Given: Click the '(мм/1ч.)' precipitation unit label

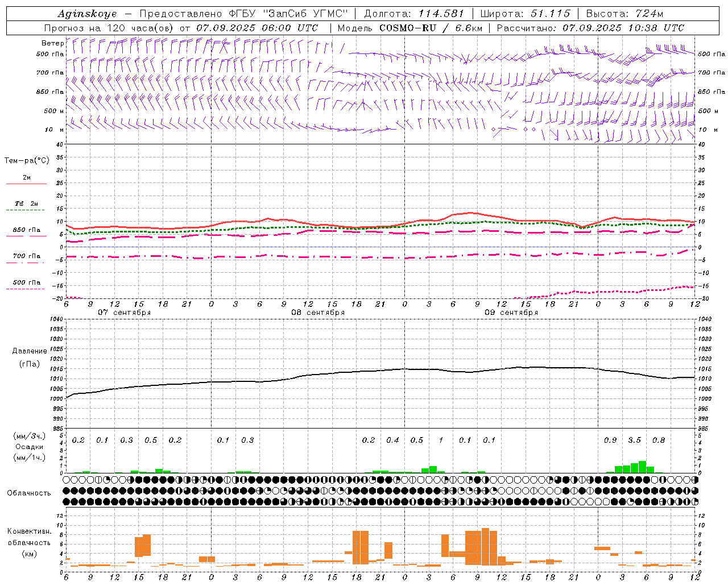Looking at the screenshot, I should pos(30,458).
